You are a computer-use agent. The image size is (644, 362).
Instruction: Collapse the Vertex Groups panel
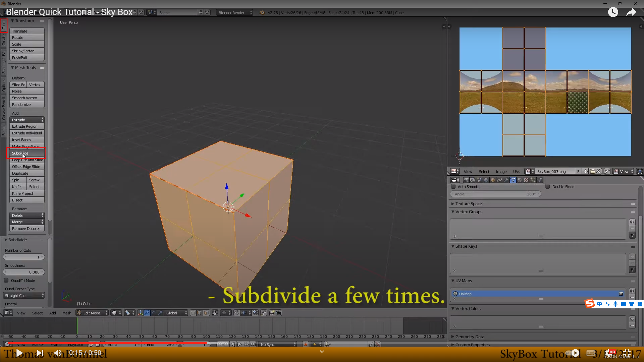tap(453, 212)
